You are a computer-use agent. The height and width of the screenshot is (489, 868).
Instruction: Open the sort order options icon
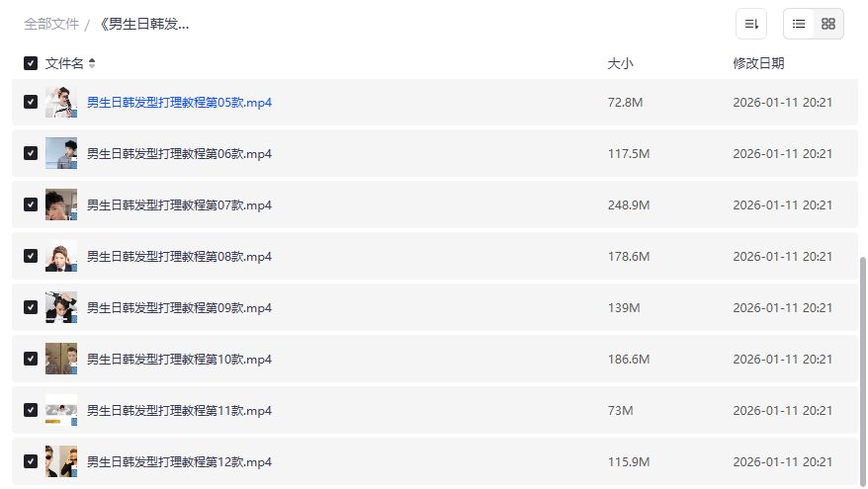point(751,24)
